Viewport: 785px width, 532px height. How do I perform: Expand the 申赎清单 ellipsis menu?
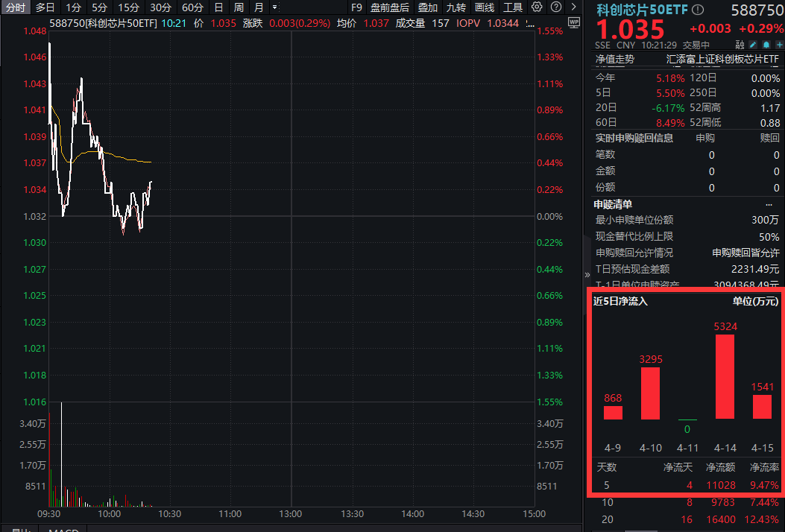coord(769,204)
